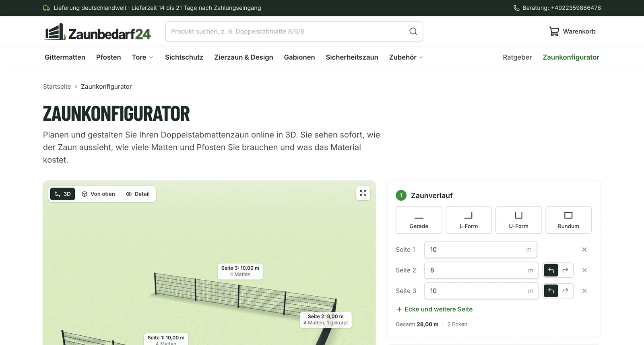Click the fullscreen expand icon in viewer

coord(363,193)
